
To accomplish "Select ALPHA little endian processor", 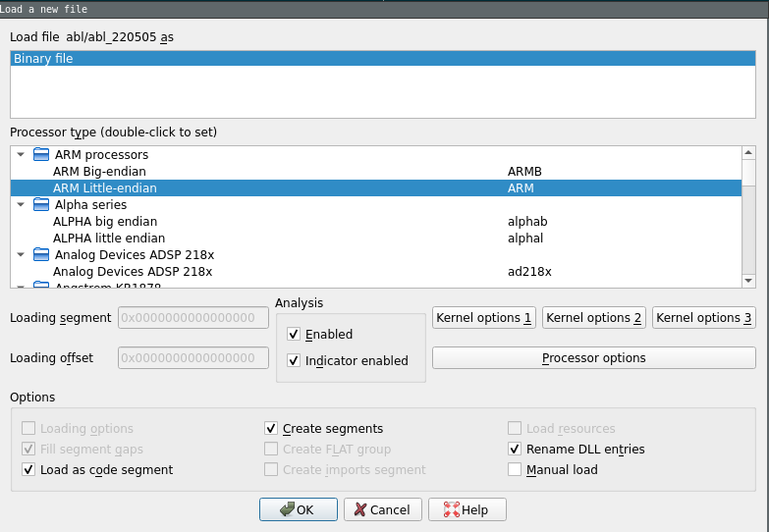I will [x=108, y=239].
